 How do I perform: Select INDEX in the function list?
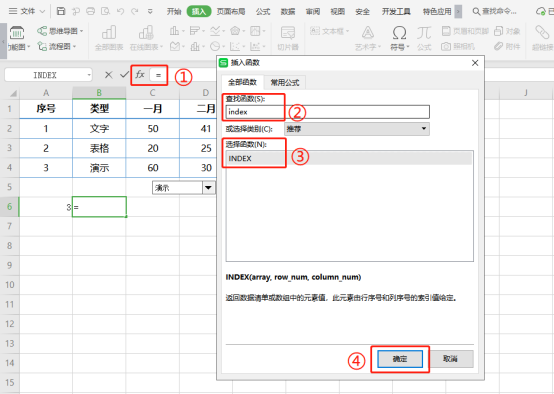click(x=349, y=158)
